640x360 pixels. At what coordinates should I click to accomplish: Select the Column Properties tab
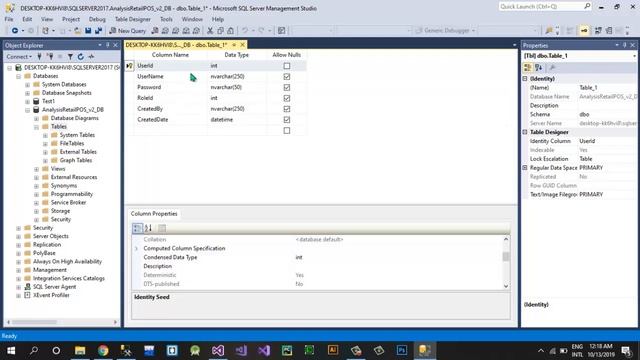[x=154, y=214]
